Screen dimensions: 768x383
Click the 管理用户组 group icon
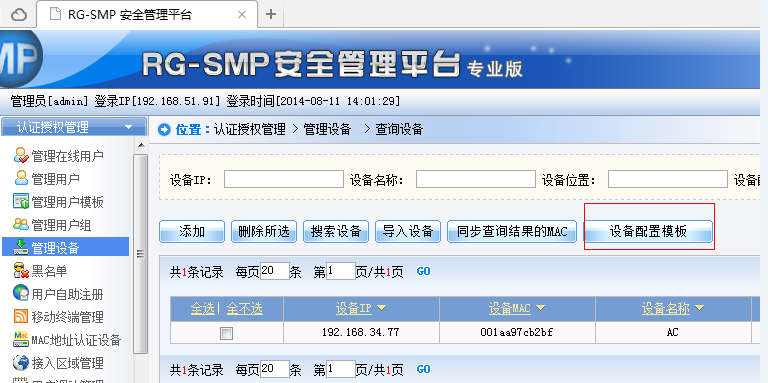point(21,224)
